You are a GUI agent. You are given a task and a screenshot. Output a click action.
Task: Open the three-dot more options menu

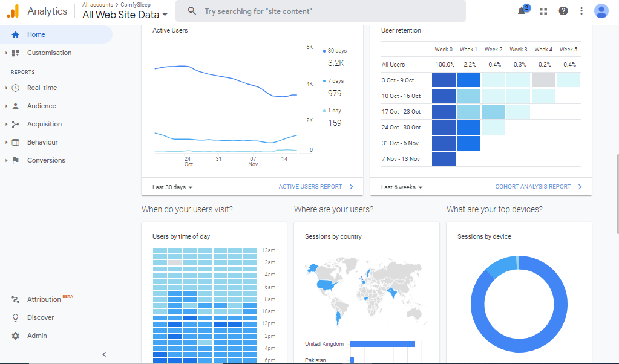point(581,11)
